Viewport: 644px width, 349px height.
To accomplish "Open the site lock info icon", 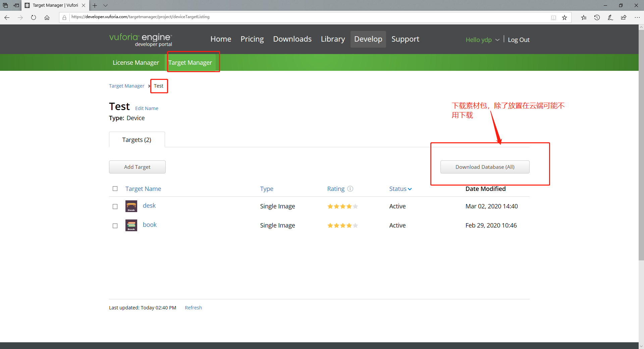I will [x=64, y=17].
